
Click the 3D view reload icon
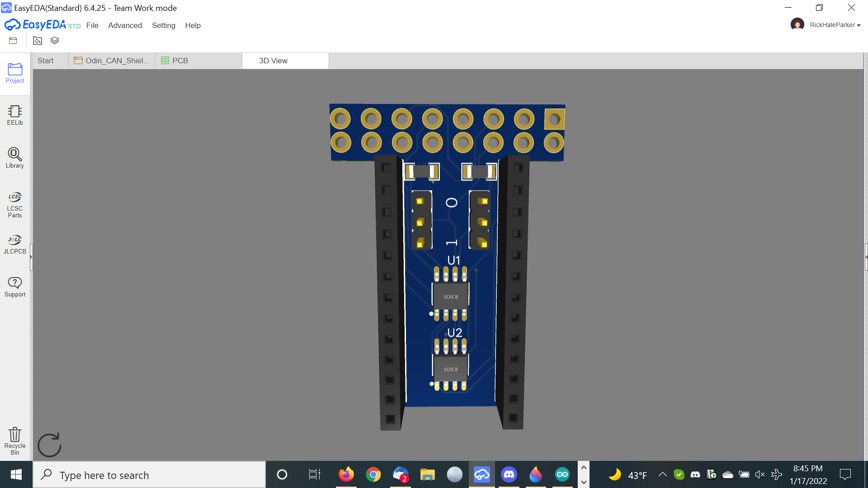49,445
